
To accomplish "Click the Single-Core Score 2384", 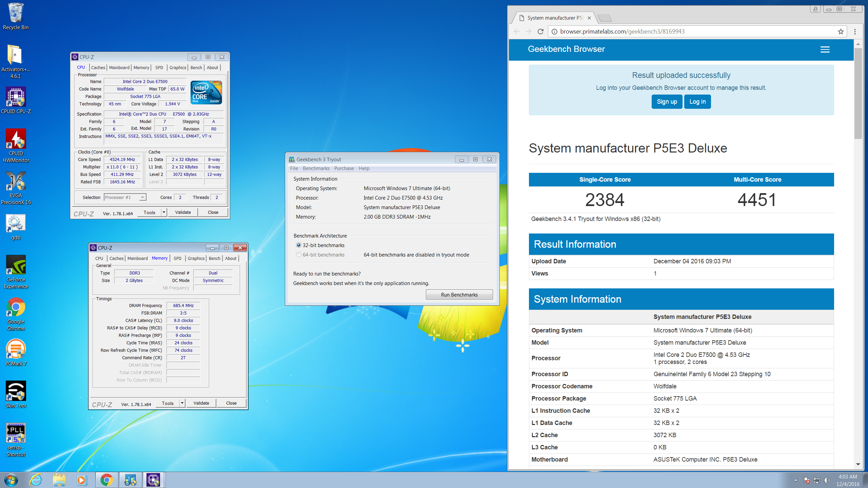I will pyautogui.click(x=605, y=200).
